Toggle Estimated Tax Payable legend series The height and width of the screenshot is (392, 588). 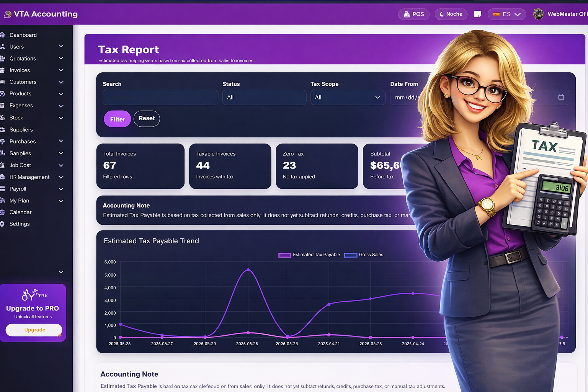click(309, 255)
